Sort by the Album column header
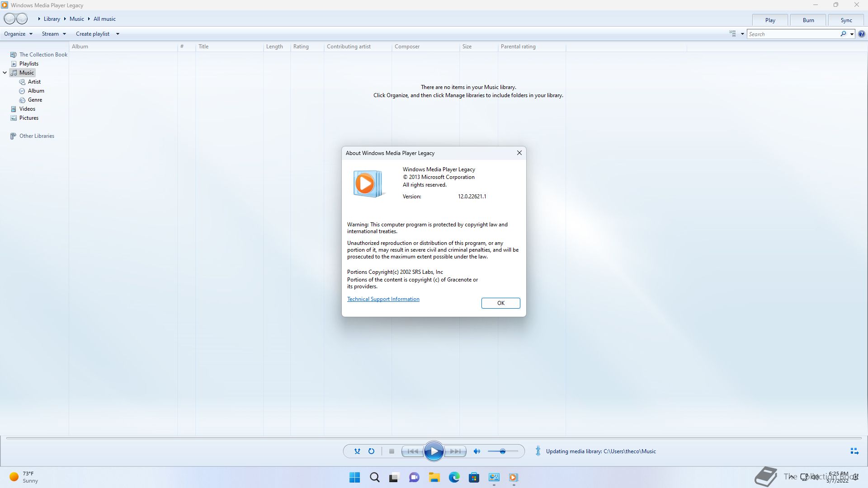Image resolution: width=868 pixels, height=488 pixels. pyautogui.click(x=123, y=47)
